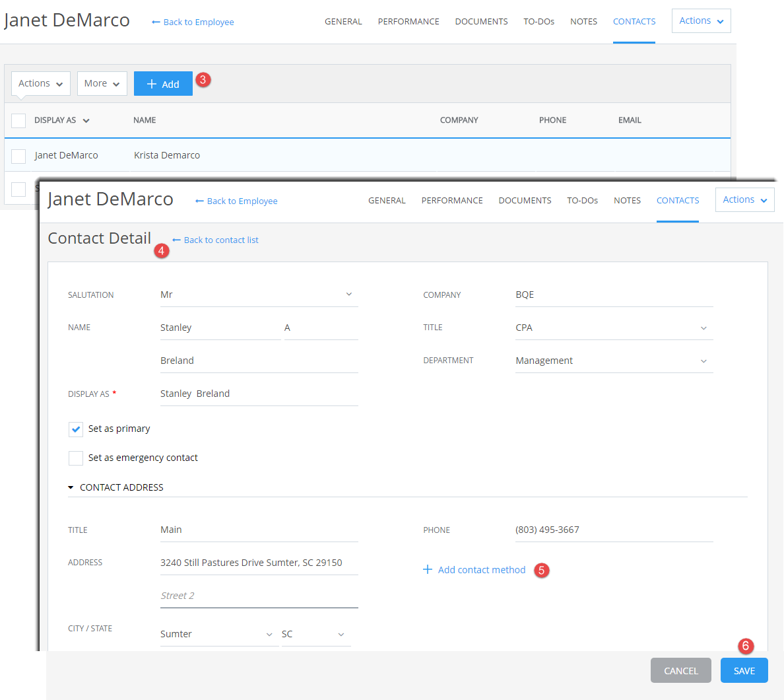The height and width of the screenshot is (700, 784).
Task: Go Back to Employee in the background window
Action: (x=193, y=22)
